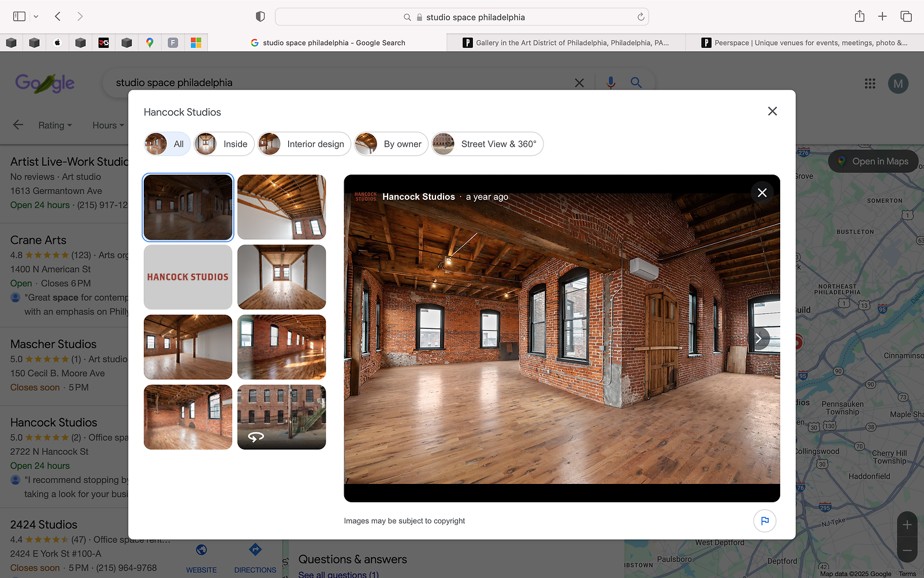This screenshot has width=924, height=578.
Task: Close the enlarged photo viewer
Action: (762, 192)
